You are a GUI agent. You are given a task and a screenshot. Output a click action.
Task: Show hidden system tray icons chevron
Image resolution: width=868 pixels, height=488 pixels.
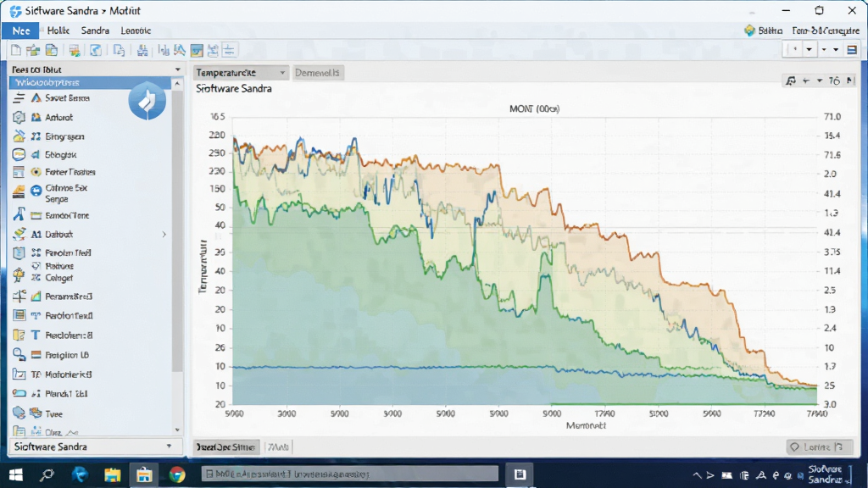pyautogui.click(x=697, y=475)
